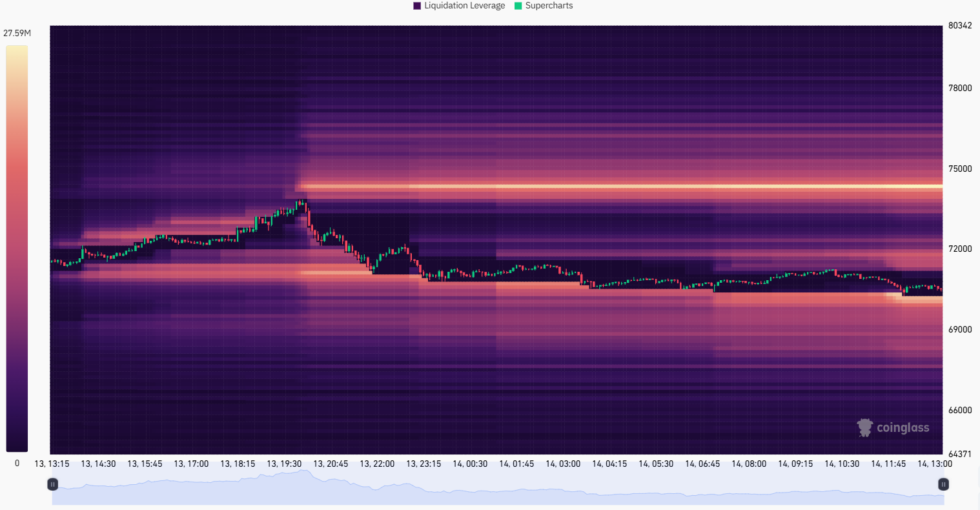Viewport: 980px width, 510px height.
Task: Click the 13, 14:30 time axis label
Action: [x=98, y=464]
